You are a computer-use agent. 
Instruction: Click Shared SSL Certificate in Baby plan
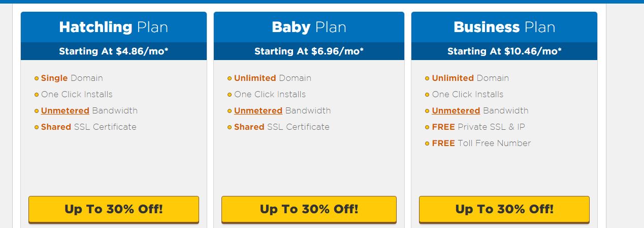pyautogui.click(x=282, y=127)
